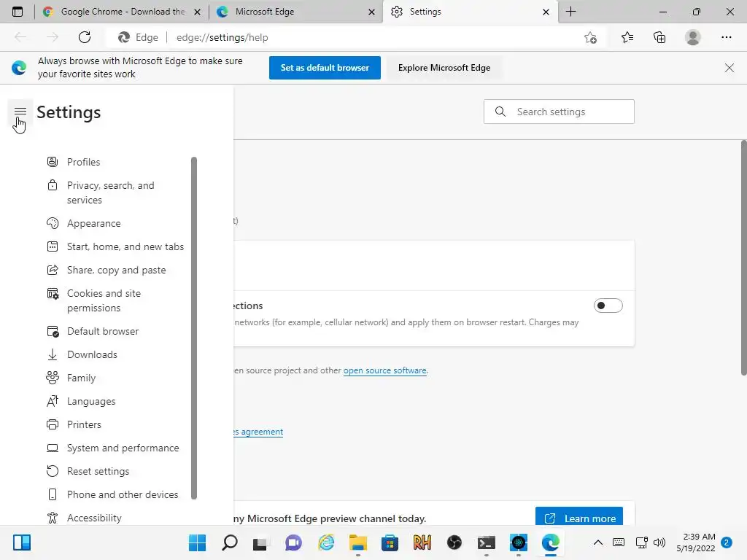
Task: Open OBS Studio from taskbar
Action: tap(454, 542)
